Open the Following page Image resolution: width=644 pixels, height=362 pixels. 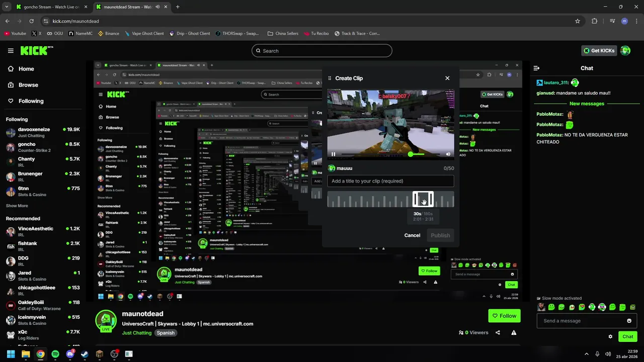tap(26, 101)
